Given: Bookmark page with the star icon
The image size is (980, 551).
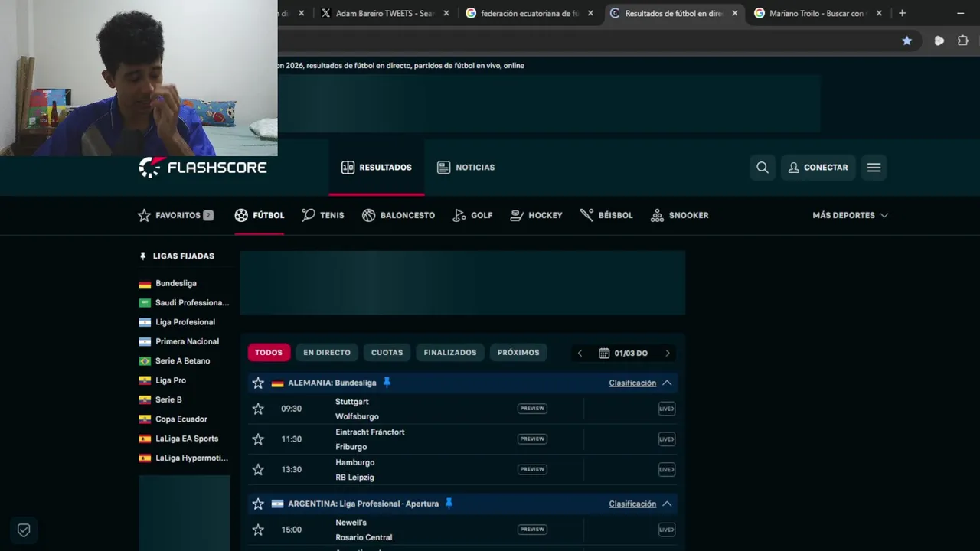Looking at the screenshot, I should pos(907,41).
